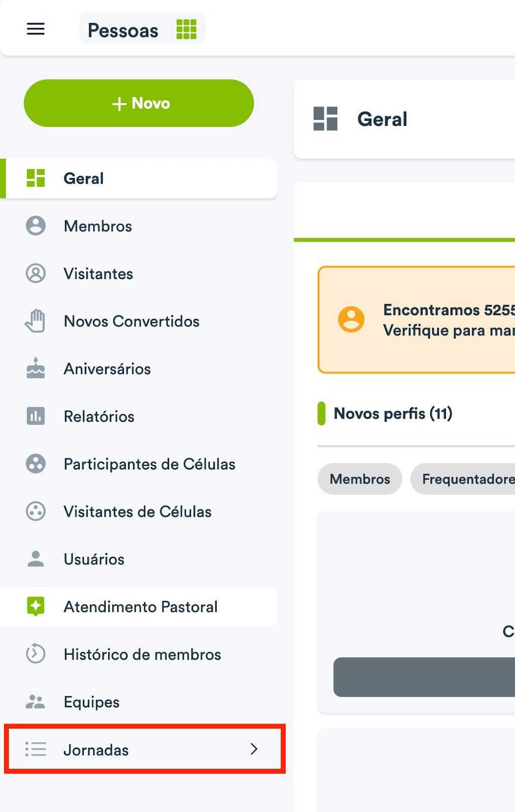Click the Aniversários cake icon
515x812 pixels.
[36, 368]
